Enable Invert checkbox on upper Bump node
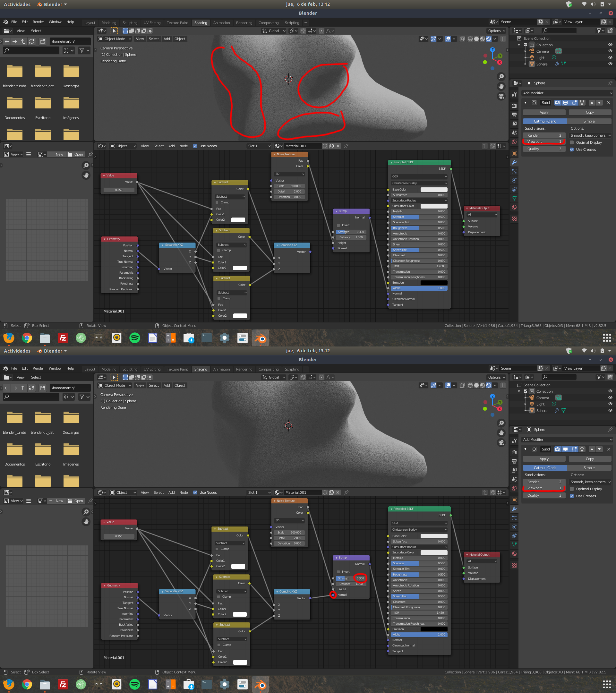The image size is (616, 693). point(338,226)
